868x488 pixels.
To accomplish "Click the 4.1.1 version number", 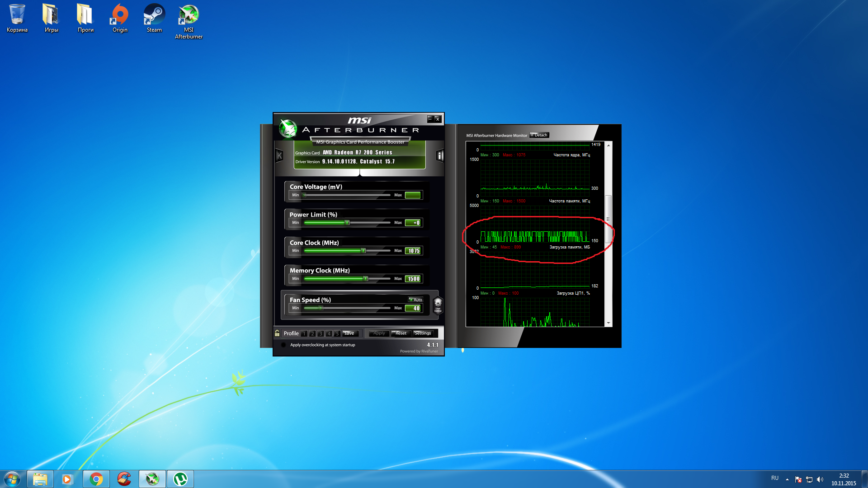I will pos(433,345).
